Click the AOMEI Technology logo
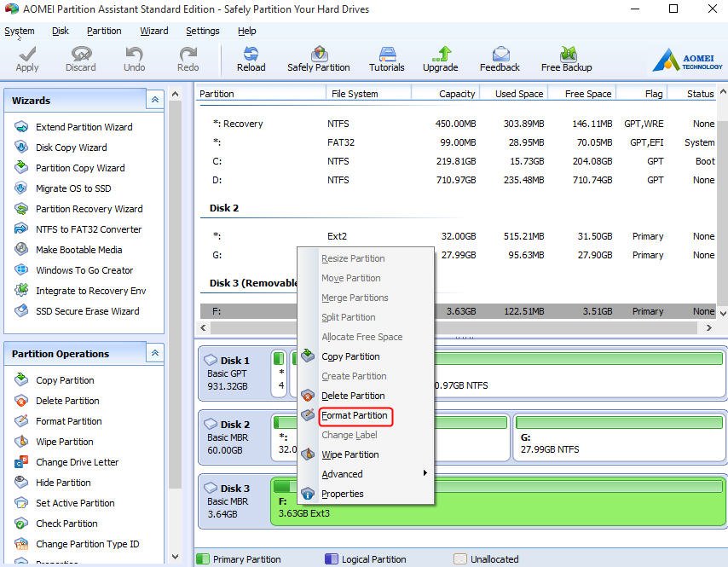Image resolution: width=728 pixels, height=567 pixels. (687, 61)
